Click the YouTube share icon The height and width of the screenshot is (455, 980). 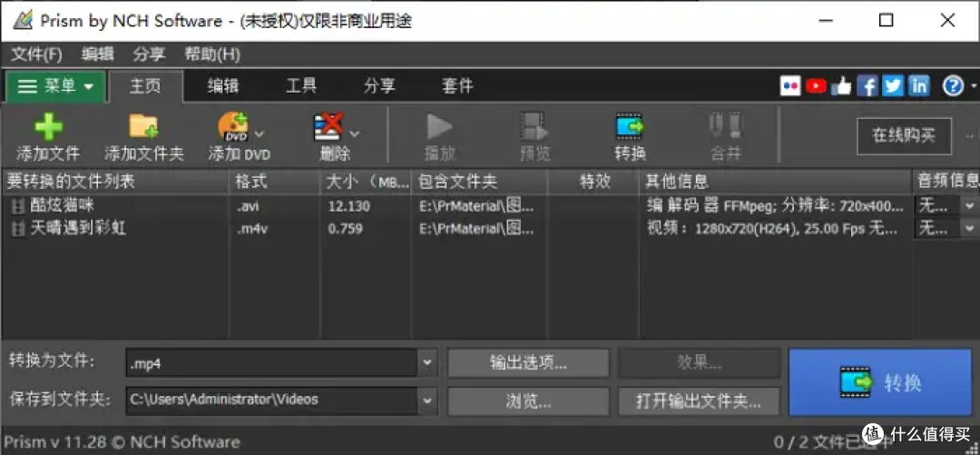817,86
